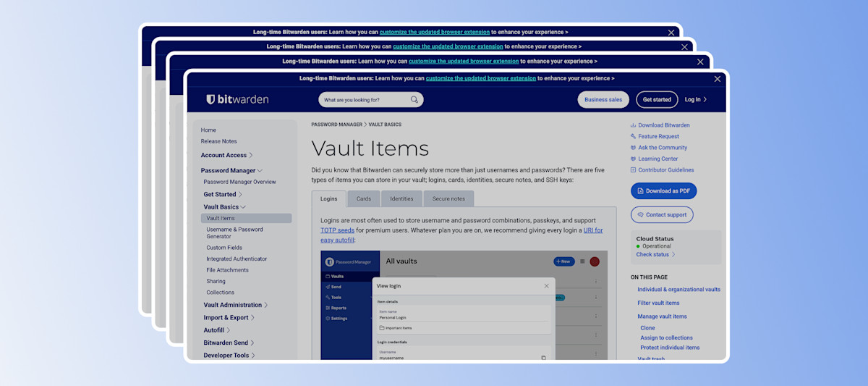Click the Contributor Guidelines icon
This screenshot has width=868, height=386.
click(633, 170)
